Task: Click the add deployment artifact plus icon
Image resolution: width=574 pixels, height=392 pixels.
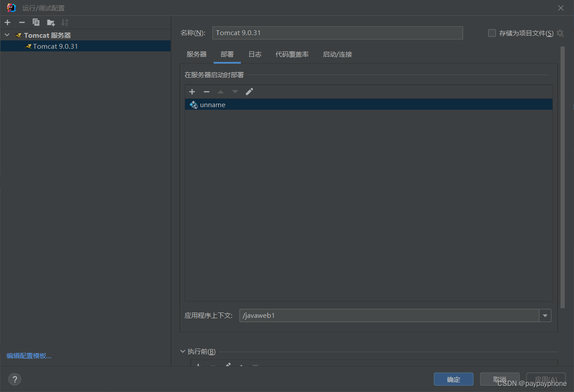Action: pyautogui.click(x=192, y=91)
